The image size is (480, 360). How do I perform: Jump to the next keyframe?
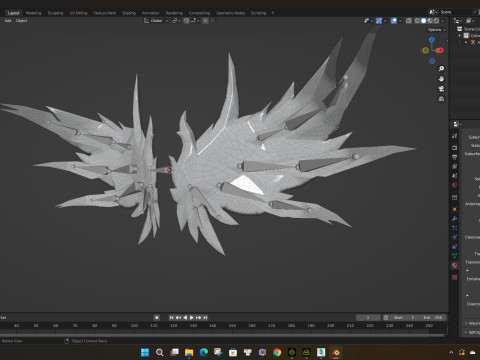[199, 318]
